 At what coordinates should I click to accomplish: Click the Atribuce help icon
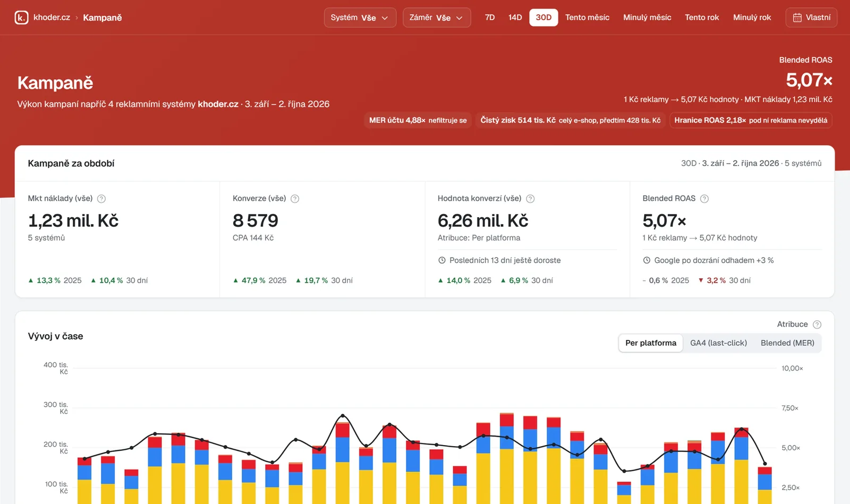(817, 324)
